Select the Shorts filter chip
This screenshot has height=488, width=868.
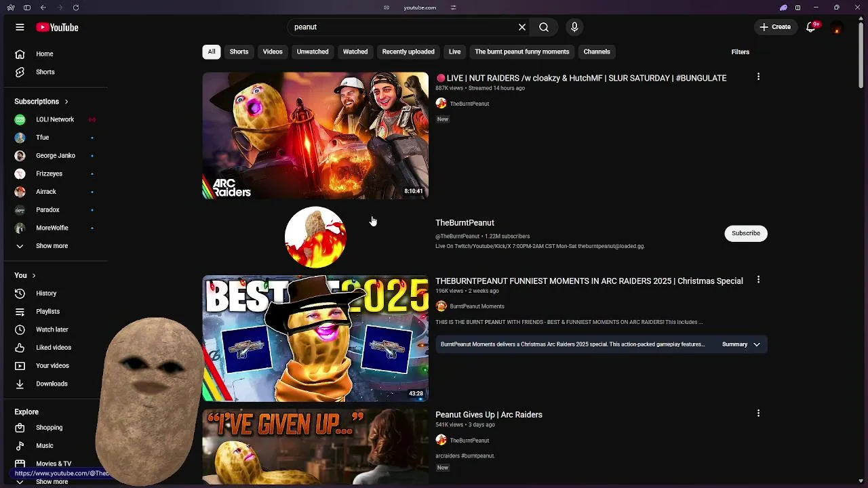tap(239, 52)
